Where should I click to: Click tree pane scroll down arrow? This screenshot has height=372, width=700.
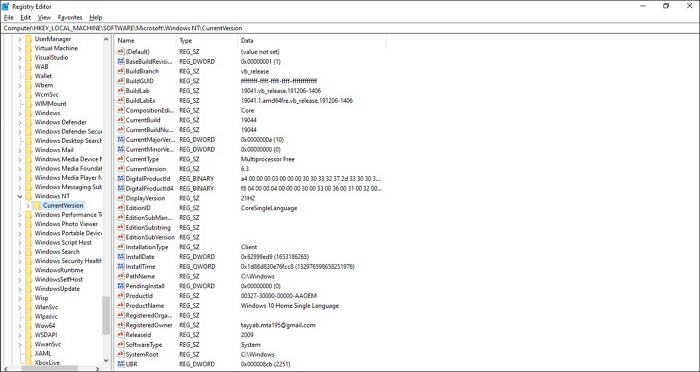(106, 360)
